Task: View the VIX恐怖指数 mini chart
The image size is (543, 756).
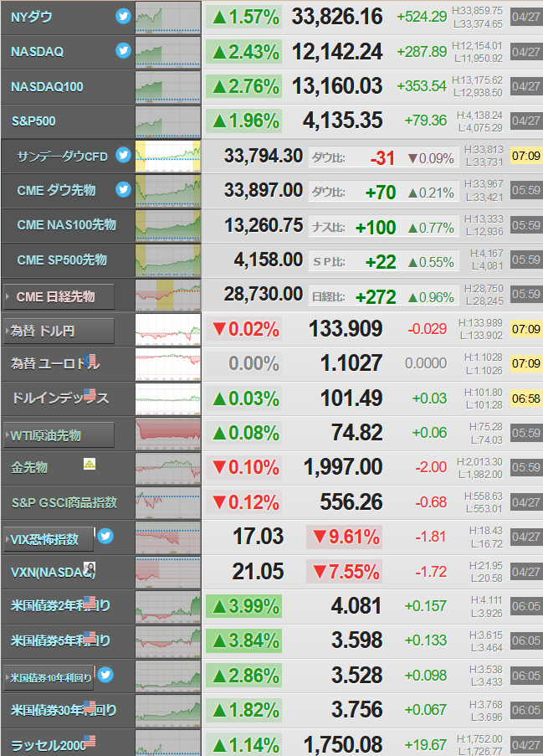Action: [167, 537]
